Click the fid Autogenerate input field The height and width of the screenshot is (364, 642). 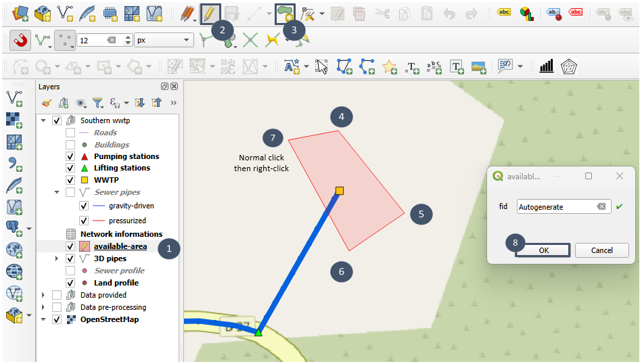tap(556, 206)
